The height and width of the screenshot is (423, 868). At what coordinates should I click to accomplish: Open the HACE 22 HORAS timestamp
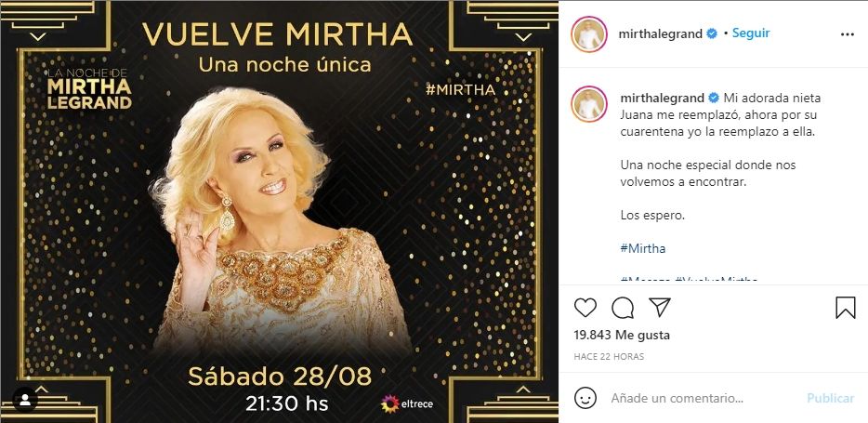(609, 357)
